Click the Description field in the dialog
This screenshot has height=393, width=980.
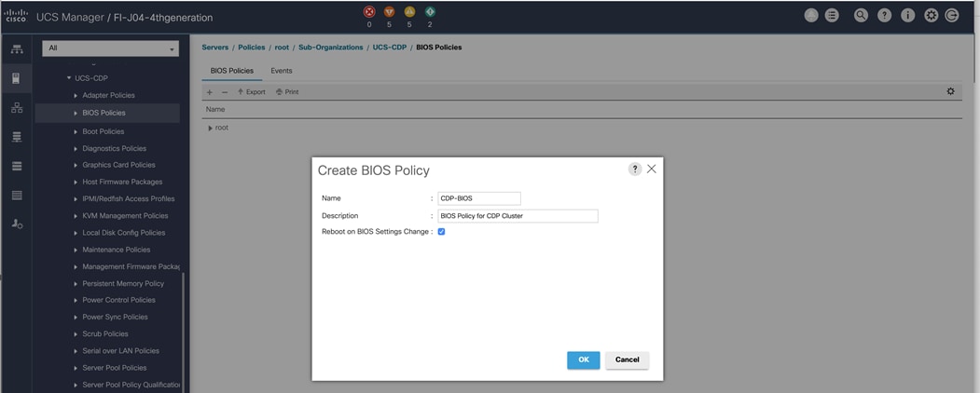point(518,216)
